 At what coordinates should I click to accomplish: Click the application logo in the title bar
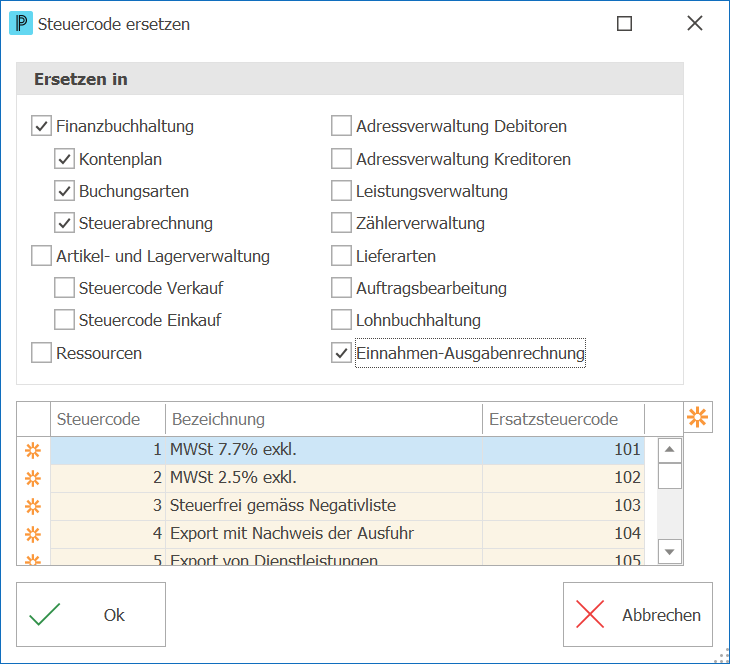tap(21, 24)
